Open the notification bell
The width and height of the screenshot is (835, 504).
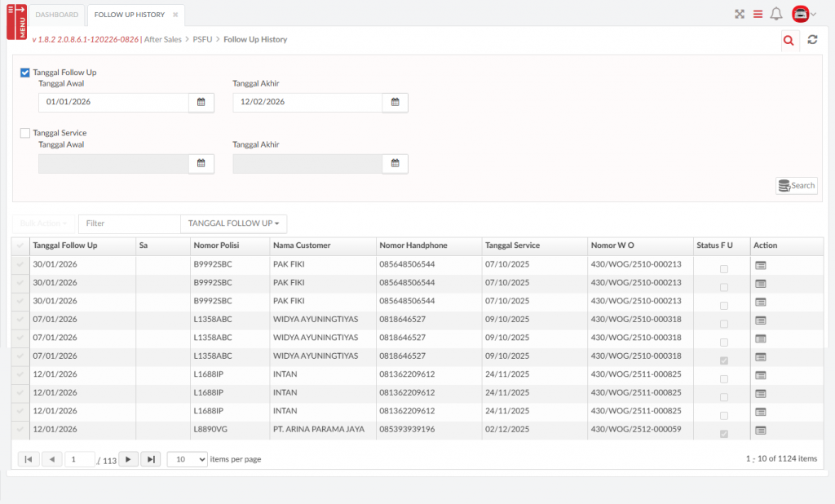point(776,14)
